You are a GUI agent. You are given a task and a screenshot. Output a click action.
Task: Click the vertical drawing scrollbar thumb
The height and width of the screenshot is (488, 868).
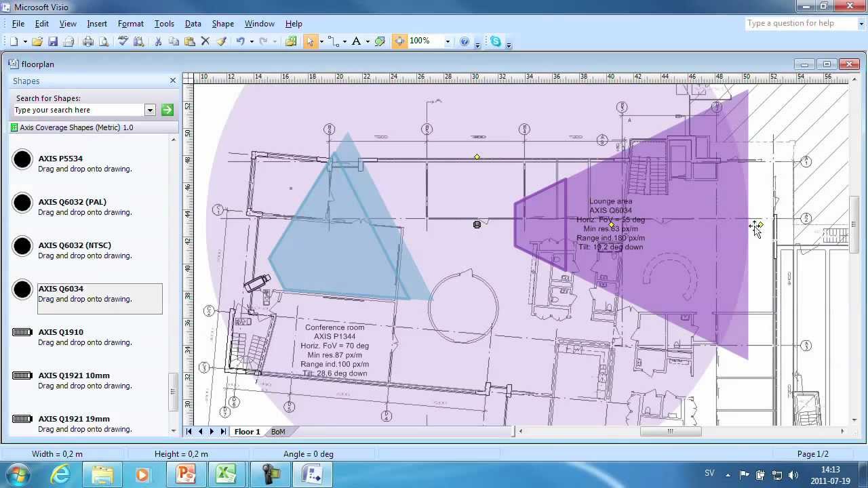click(x=853, y=225)
